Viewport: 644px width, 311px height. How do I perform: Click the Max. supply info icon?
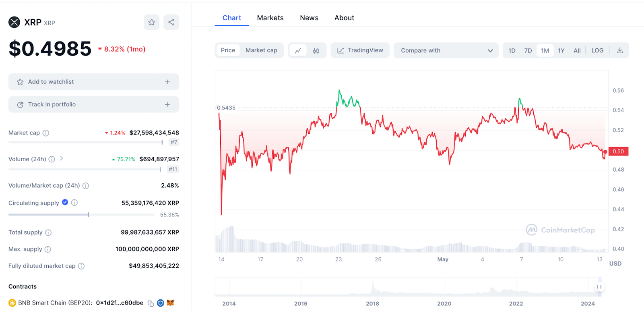pos(48,249)
